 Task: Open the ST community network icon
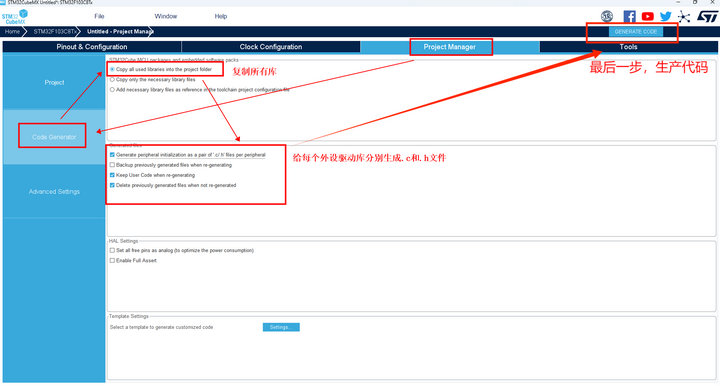pyautogui.click(x=684, y=17)
